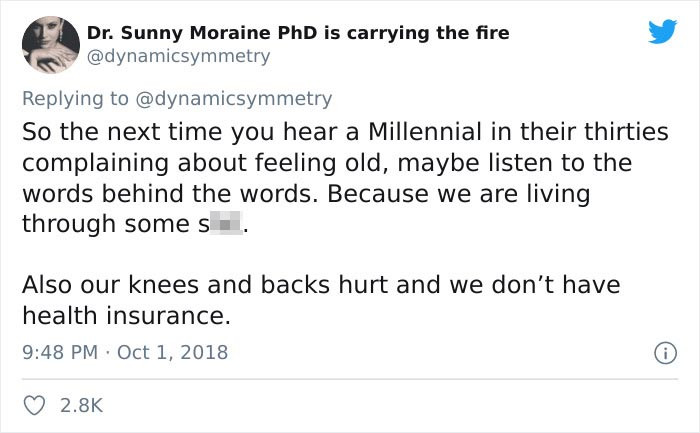Click the 2.8K likes count
This screenshot has height=433, width=700.
[81, 405]
